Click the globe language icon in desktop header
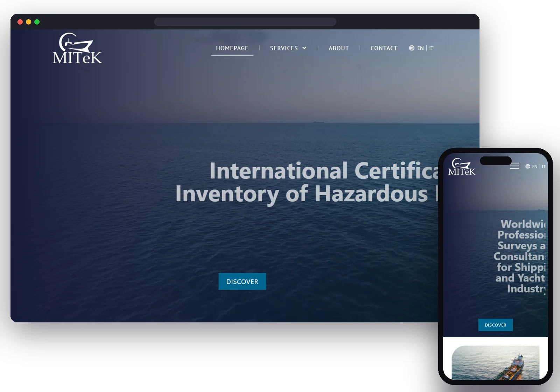The image size is (560, 392). (412, 48)
